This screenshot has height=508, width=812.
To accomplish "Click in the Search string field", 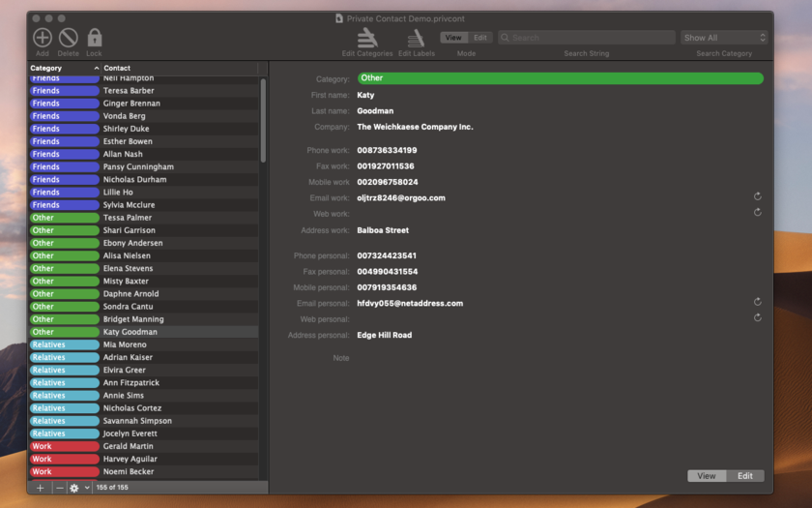I will [587, 38].
